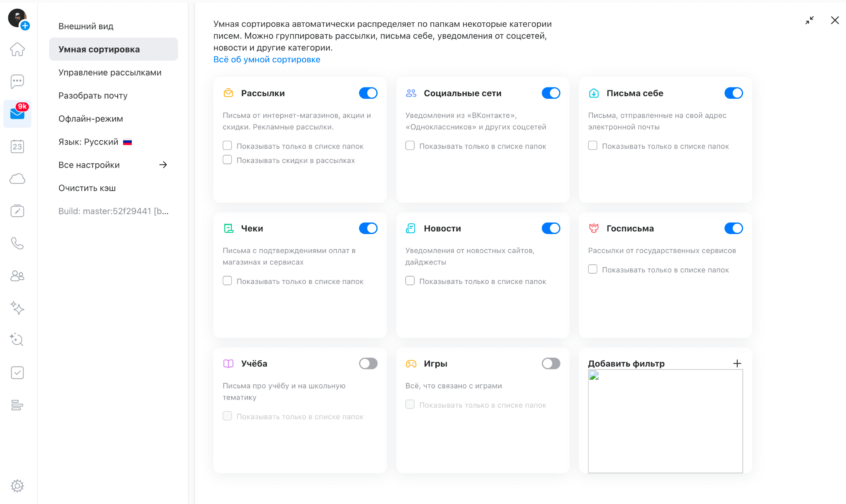Open the tasks checkmark sidebar icon
This screenshot has height=504, width=846.
click(17, 373)
